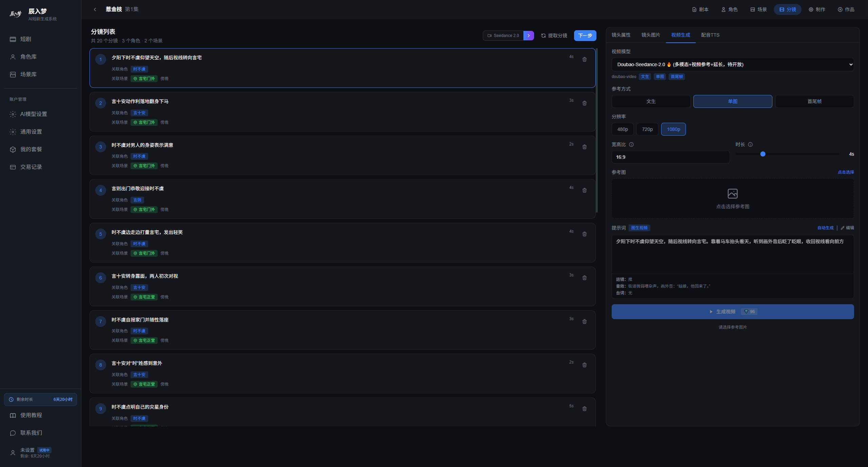Open AI模型设置 settings
Image resolution: width=868 pixels, height=467 pixels.
tap(40, 114)
